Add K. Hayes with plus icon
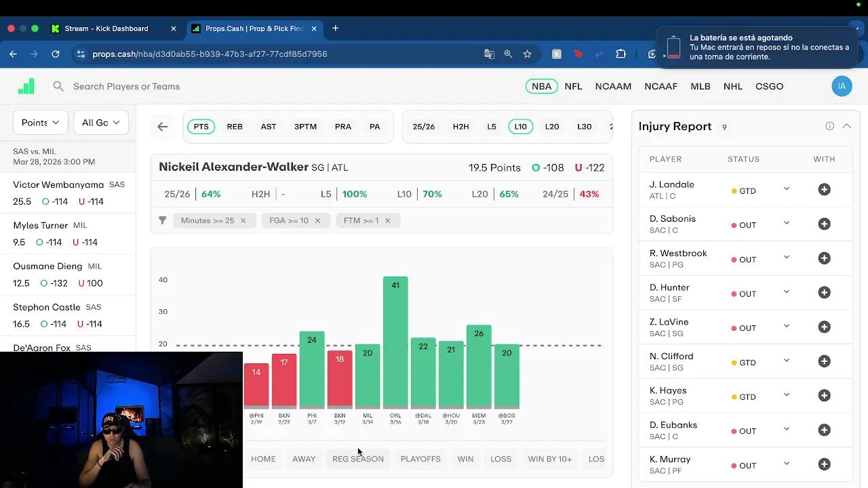Screen dimensions: 868x488 click(x=824, y=396)
